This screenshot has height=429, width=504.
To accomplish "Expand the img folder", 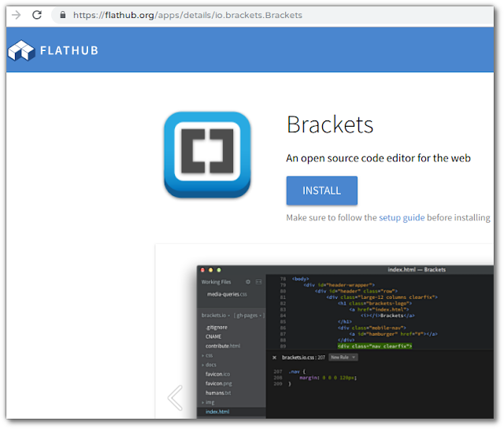I will [208, 402].
